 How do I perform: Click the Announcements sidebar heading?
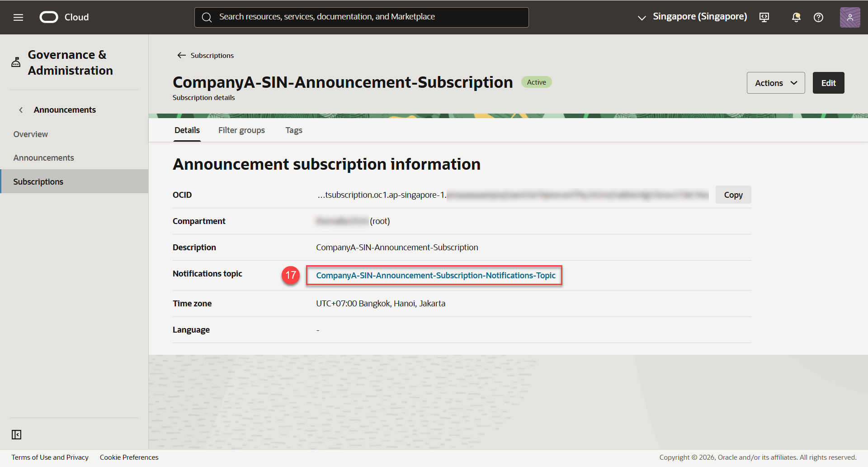(x=65, y=110)
